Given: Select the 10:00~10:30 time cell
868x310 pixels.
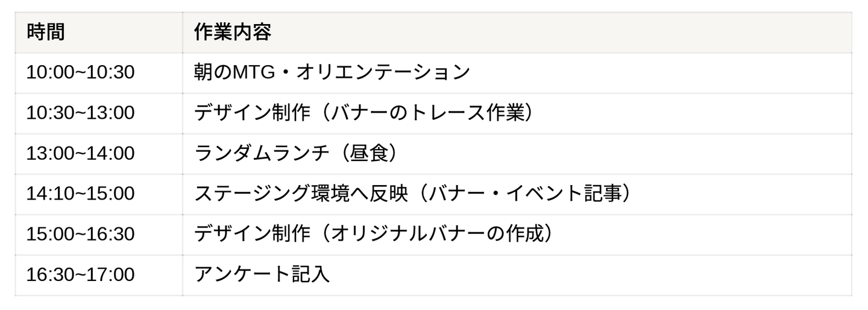Looking at the screenshot, I should pos(80,73).
